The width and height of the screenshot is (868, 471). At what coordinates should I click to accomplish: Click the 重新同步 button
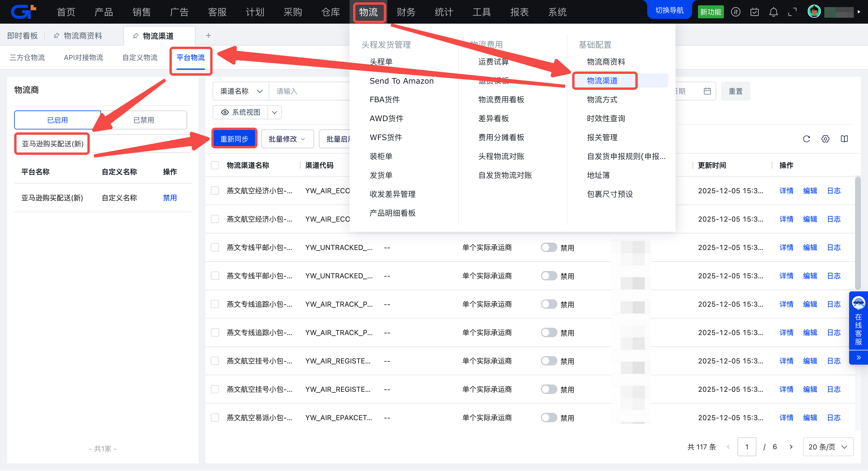[234, 139]
